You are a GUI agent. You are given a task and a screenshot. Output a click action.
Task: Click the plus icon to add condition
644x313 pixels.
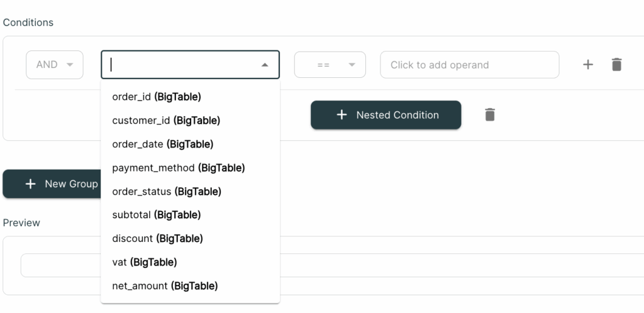point(588,64)
